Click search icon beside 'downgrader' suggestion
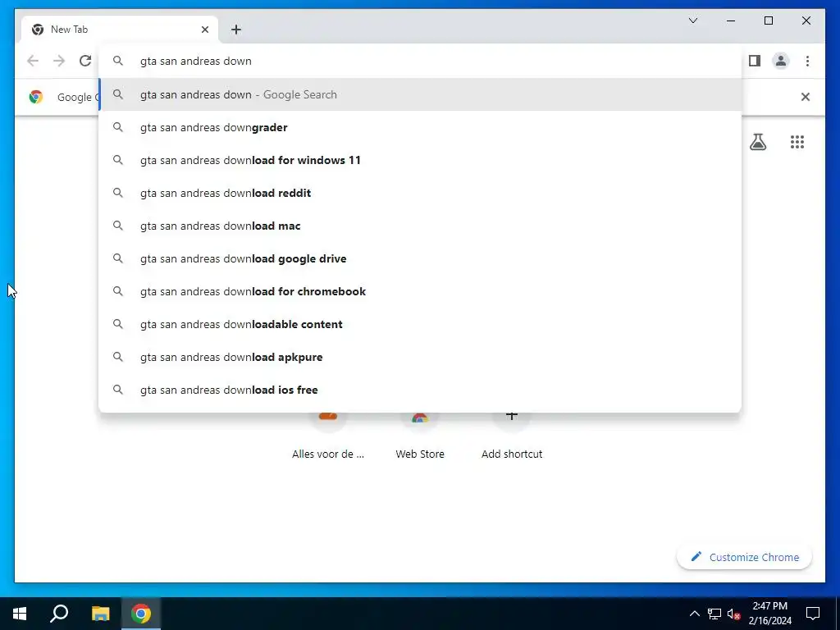The height and width of the screenshot is (630, 840). [118, 127]
